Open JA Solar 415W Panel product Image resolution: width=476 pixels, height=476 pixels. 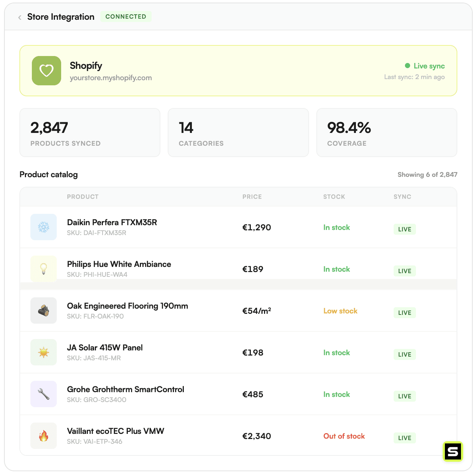point(105,347)
